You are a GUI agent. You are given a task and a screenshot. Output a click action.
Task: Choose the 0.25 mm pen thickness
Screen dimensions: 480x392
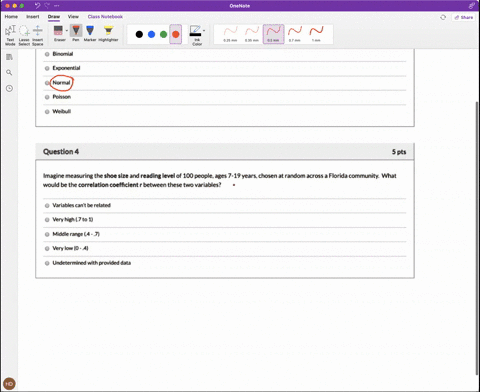pos(230,34)
